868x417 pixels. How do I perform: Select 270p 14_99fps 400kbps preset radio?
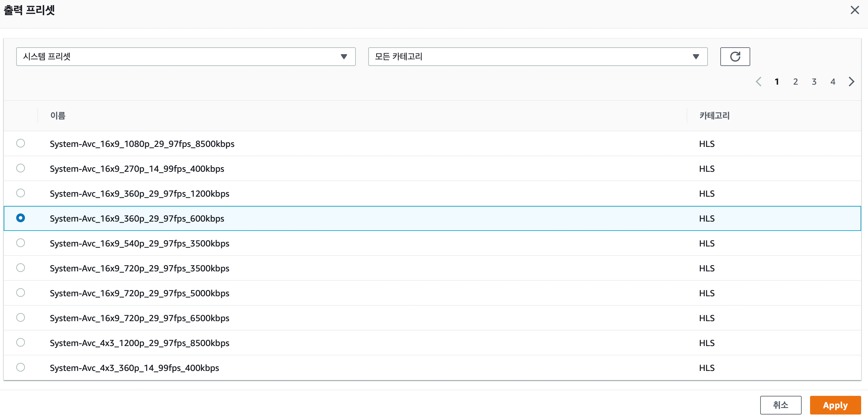(x=21, y=168)
